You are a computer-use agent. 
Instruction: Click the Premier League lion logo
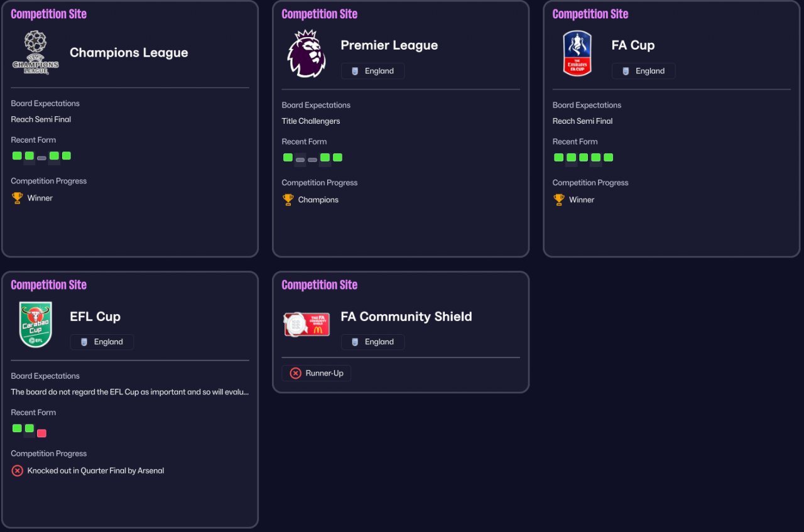click(307, 53)
